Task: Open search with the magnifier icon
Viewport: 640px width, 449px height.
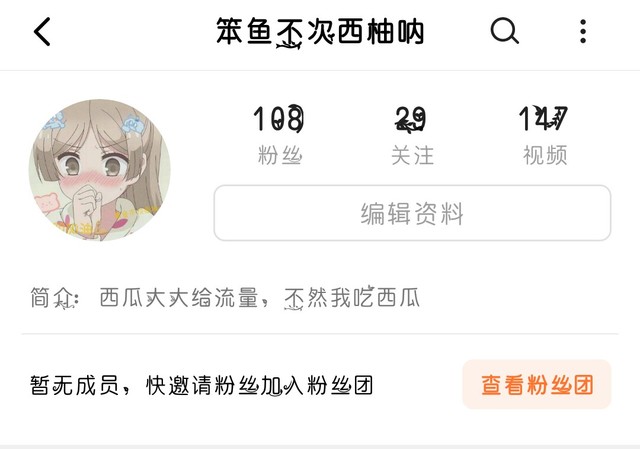Action: pyautogui.click(x=504, y=31)
